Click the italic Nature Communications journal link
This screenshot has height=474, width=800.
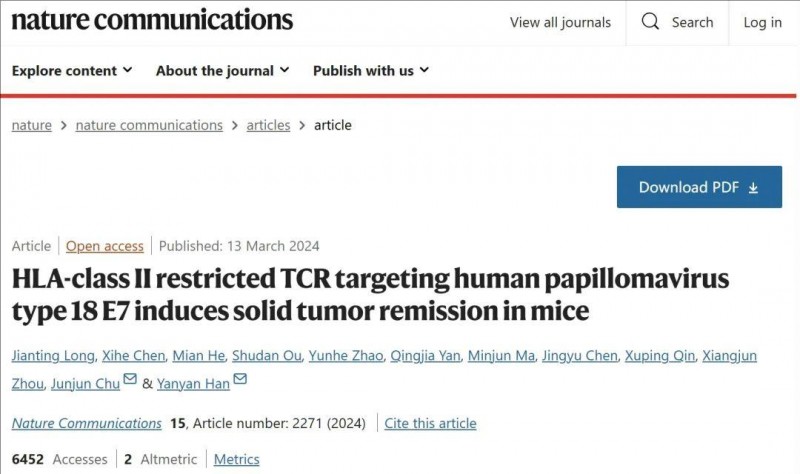coord(87,423)
